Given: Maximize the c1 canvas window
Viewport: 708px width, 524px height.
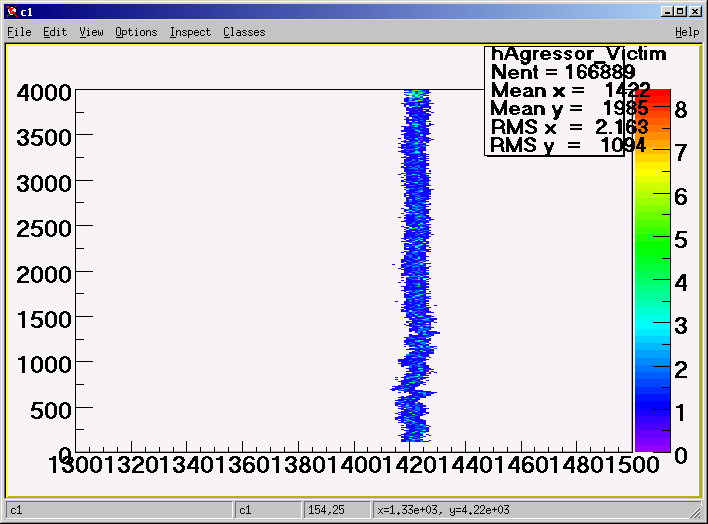Looking at the screenshot, I should point(680,12).
